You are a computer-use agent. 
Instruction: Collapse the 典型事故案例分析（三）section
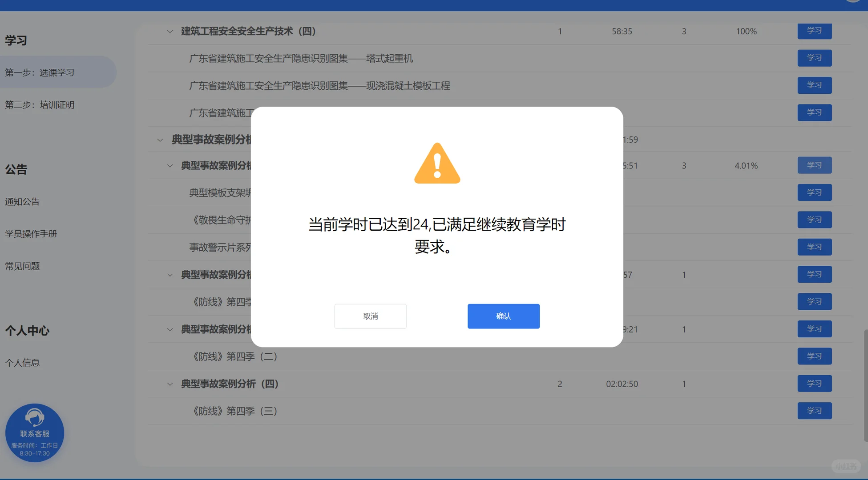170,329
